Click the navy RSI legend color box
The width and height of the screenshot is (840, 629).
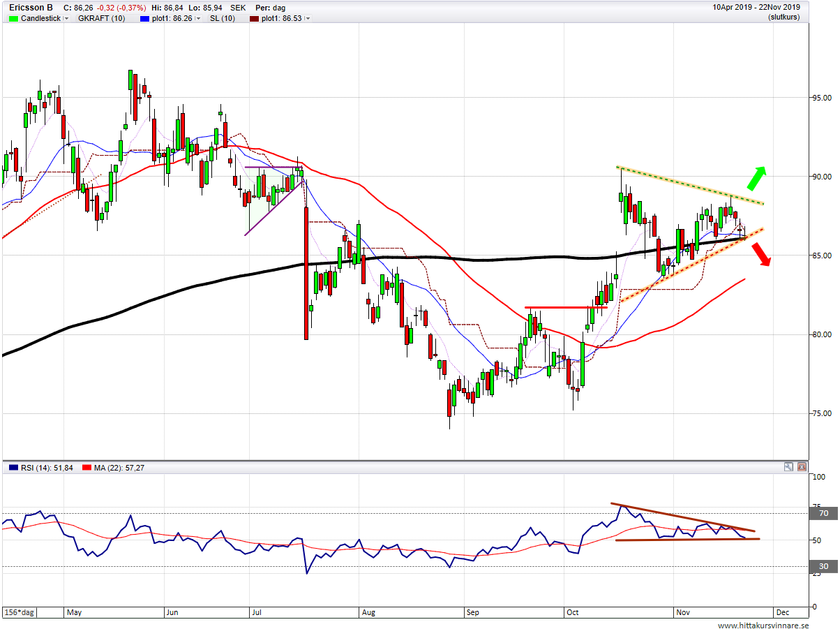click(x=14, y=468)
